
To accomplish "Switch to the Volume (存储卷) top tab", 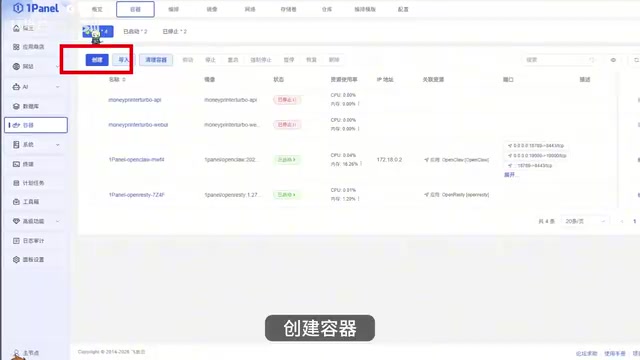I will [x=288, y=9].
